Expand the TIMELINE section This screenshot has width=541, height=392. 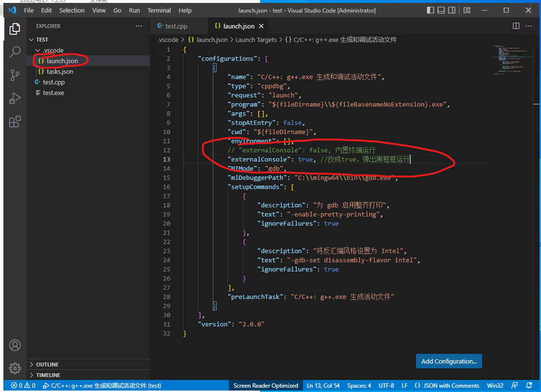point(48,375)
